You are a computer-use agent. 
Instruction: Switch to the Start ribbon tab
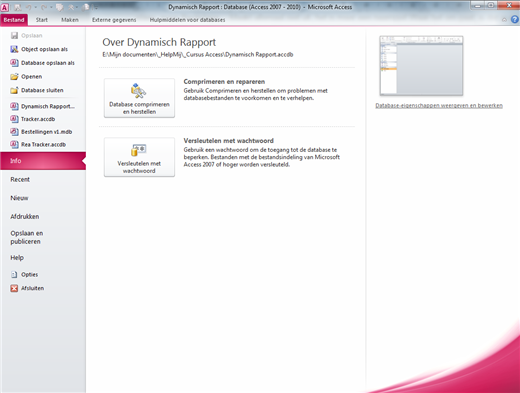[x=42, y=20]
